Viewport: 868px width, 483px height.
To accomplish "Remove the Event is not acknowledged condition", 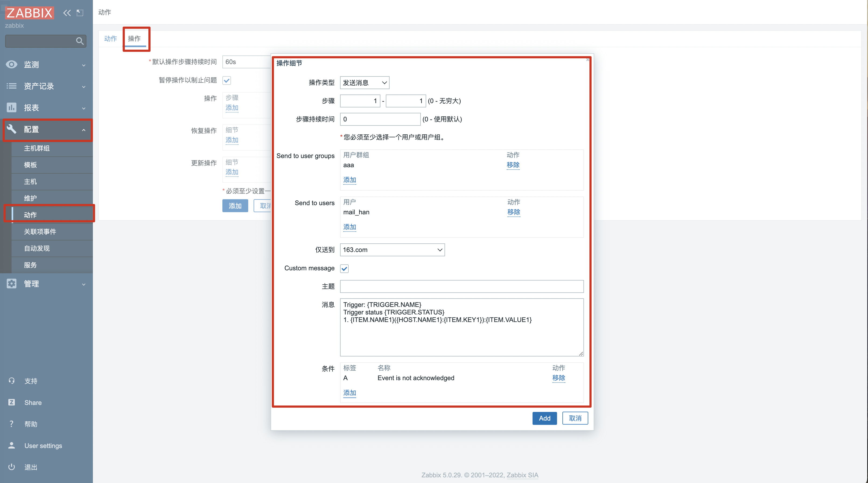I will pyautogui.click(x=558, y=378).
